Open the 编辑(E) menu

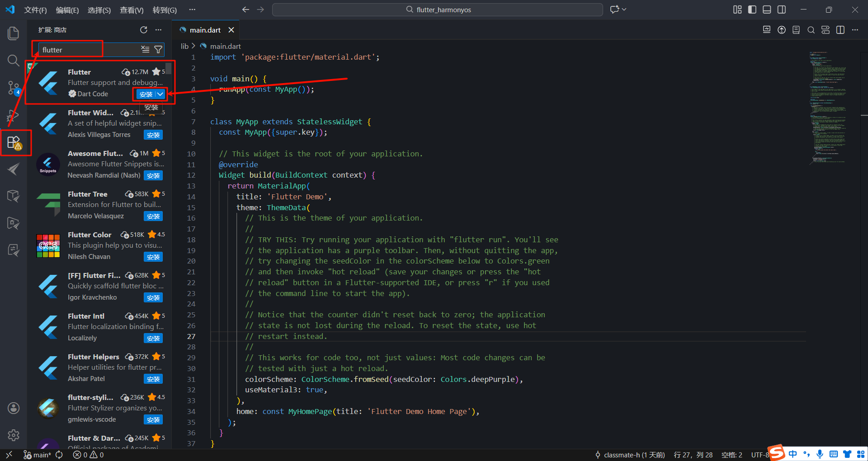coord(67,10)
